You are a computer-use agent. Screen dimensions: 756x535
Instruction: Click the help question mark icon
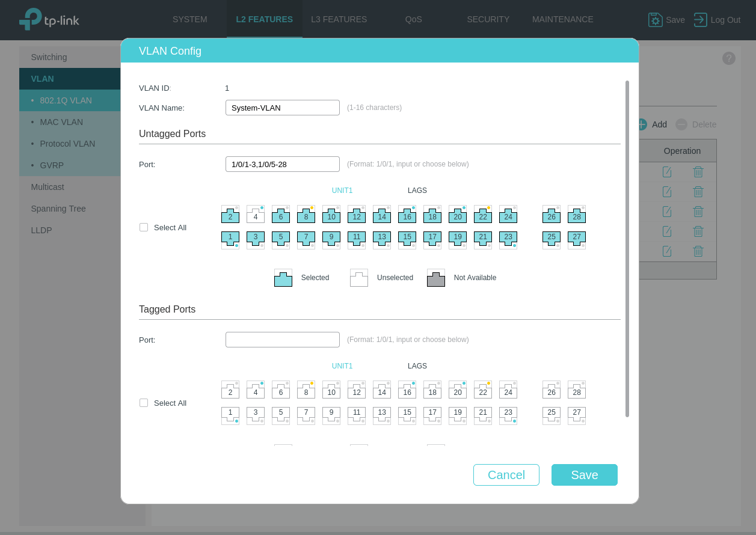pos(728,58)
